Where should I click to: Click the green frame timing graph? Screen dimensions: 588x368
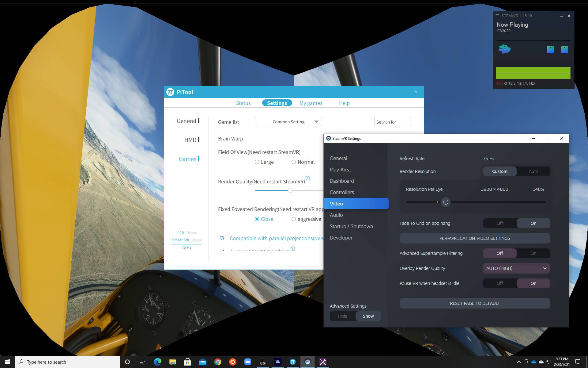[x=533, y=73]
